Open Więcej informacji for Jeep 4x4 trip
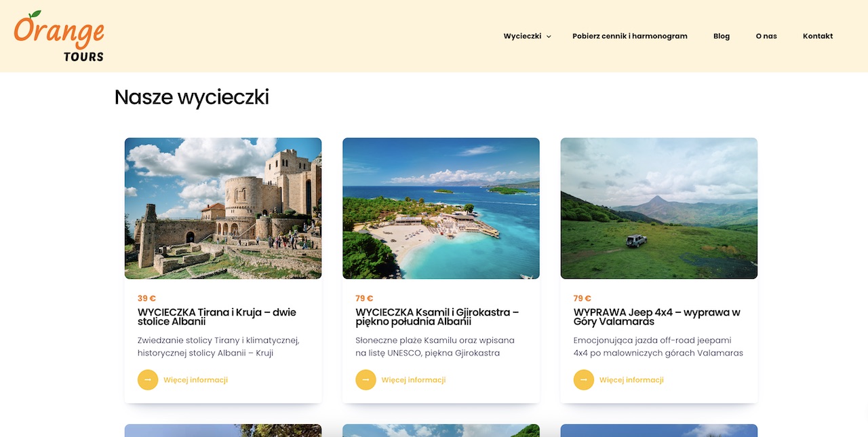Image resolution: width=868 pixels, height=437 pixels. pyautogui.click(x=631, y=380)
